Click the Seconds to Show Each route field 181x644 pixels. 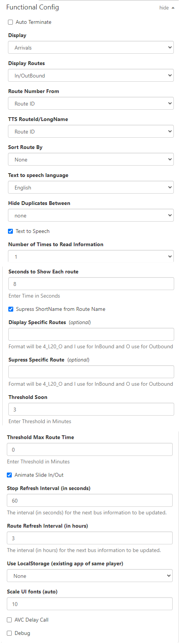pos(91,284)
